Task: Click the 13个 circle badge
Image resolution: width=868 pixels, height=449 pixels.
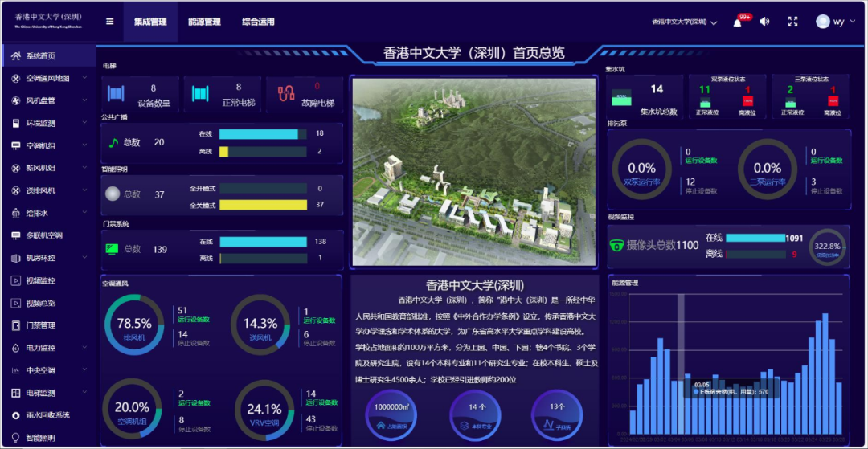Action: (557, 414)
